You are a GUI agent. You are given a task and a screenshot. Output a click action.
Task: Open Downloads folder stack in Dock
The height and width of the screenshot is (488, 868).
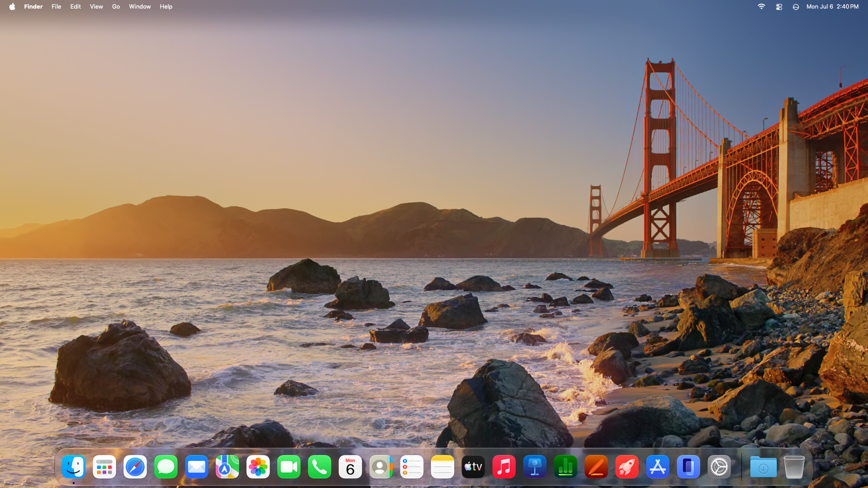pyautogui.click(x=764, y=467)
